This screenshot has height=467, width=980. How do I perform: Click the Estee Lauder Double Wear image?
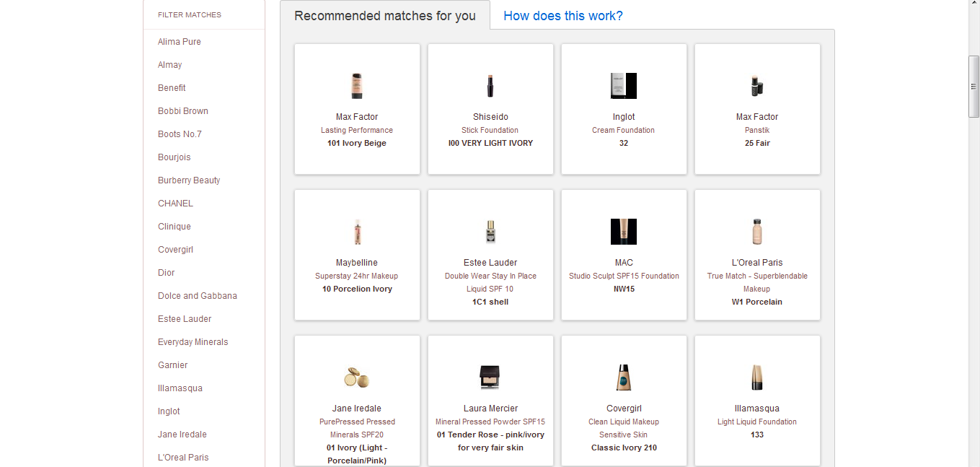tap(490, 232)
